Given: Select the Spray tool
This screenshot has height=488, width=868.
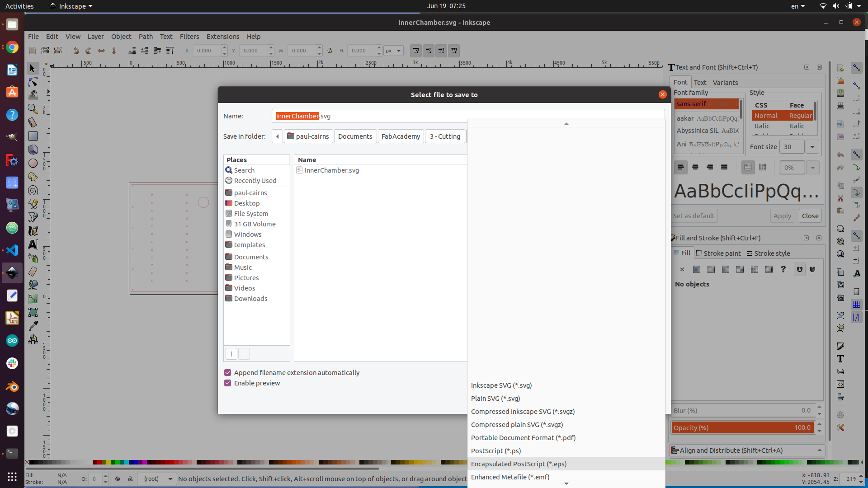Looking at the screenshot, I should 33,258.
